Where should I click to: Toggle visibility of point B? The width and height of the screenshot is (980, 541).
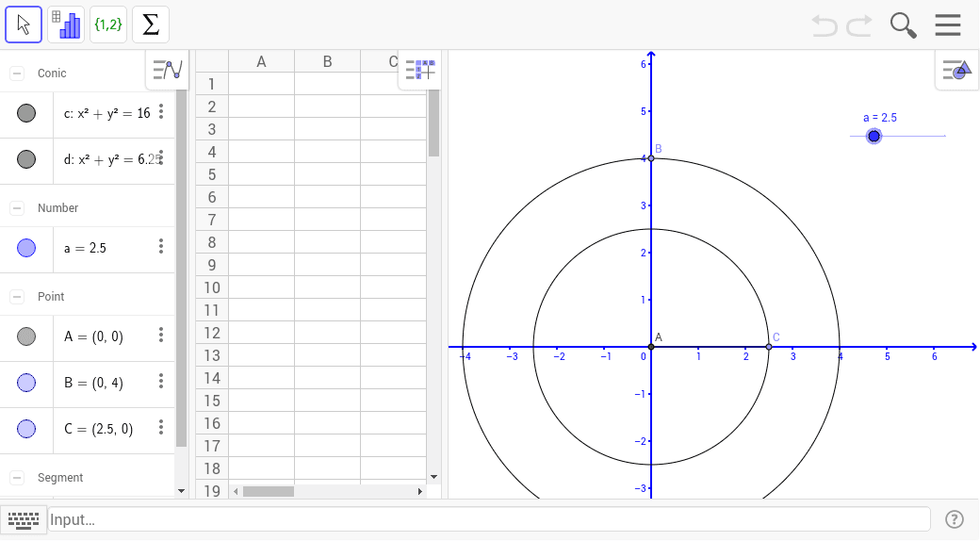pos(26,383)
